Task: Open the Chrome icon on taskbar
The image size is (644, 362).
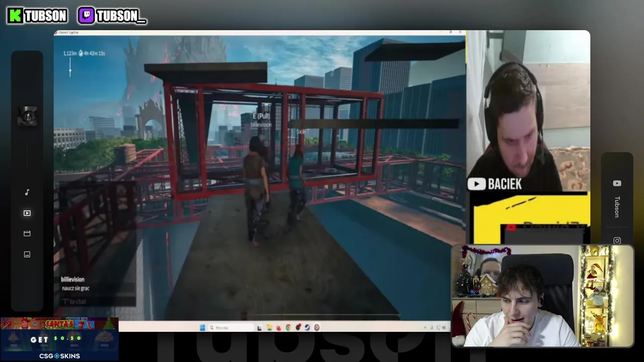Action: tap(288, 328)
